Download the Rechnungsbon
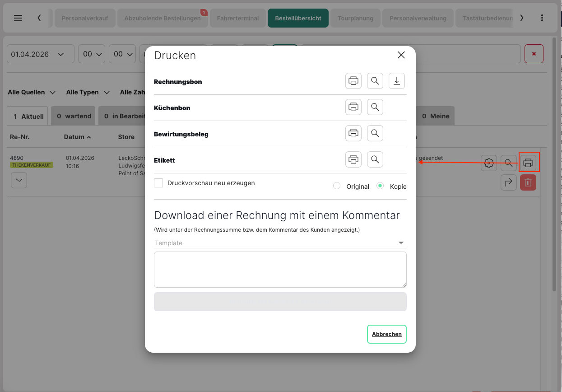This screenshot has height=392, width=562. click(396, 81)
